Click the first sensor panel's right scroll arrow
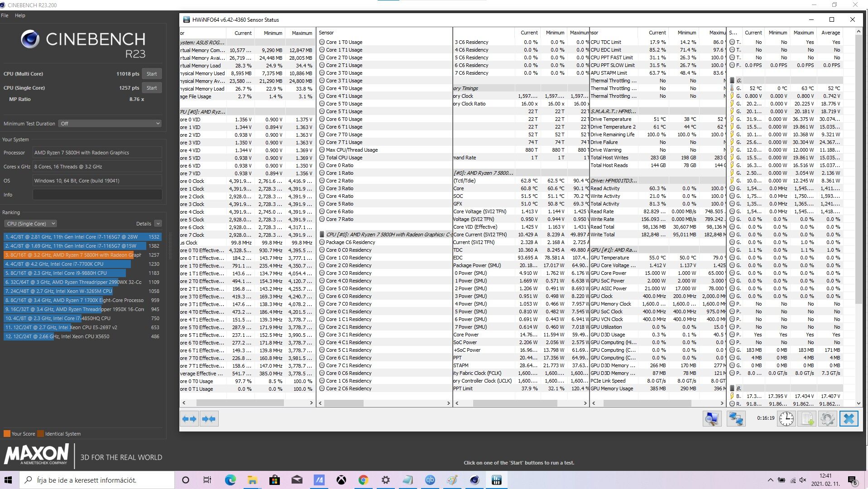The height and width of the screenshot is (489, 868). pos(311,403)
